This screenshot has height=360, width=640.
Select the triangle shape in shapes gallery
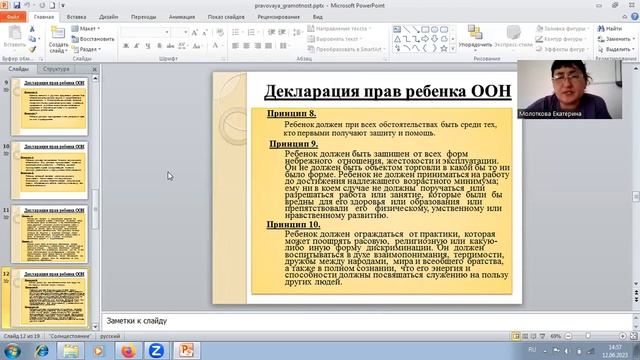pos(397,39)
